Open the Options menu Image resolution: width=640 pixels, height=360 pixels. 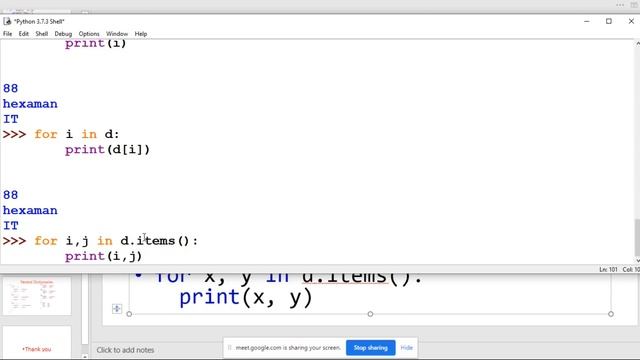pyautogui.click(x=89, y=34)
